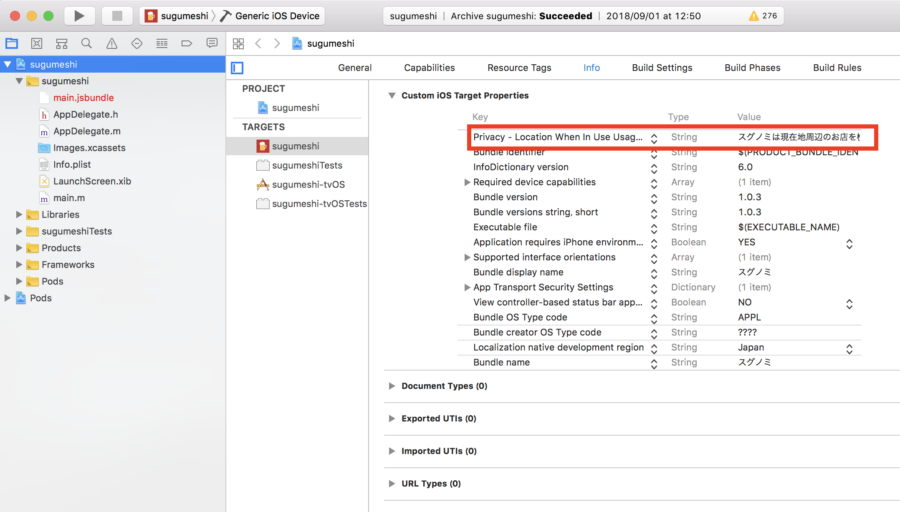Viewport: 900px width, 512px height.
Task: Expand the Pods project at root level
Action: (x=7, y=298)
